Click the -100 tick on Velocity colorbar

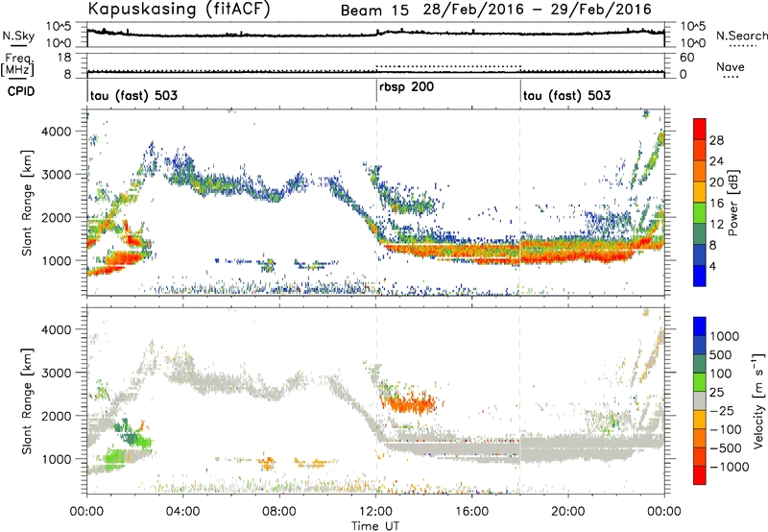point(726,429)
